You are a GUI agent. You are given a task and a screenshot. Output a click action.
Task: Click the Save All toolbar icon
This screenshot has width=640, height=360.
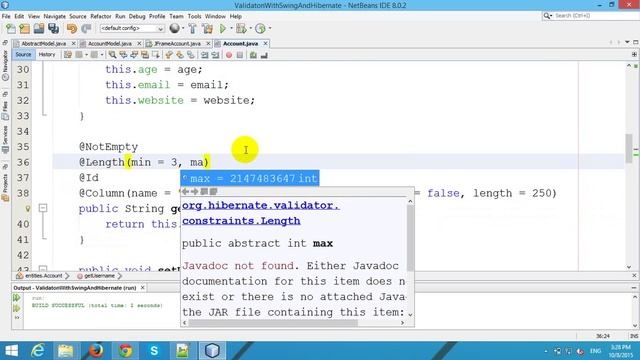tap(53, 29)
